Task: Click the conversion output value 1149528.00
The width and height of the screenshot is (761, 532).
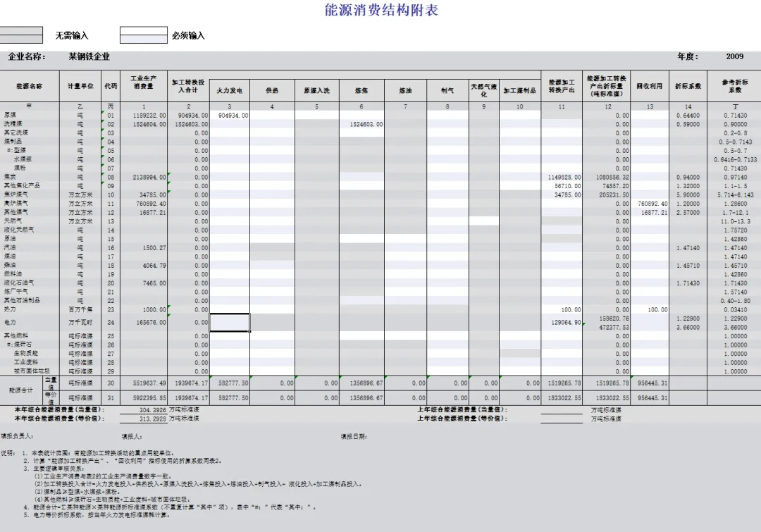Action: (x=564, y=177)
